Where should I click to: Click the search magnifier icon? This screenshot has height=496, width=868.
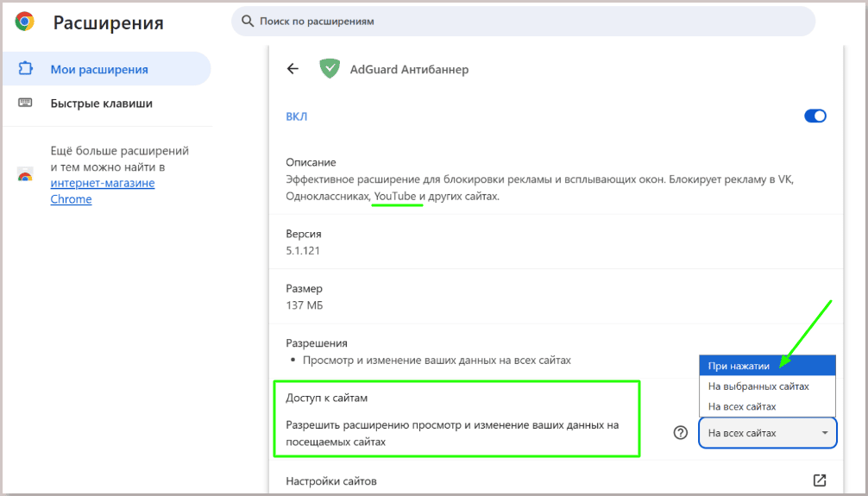click(248, 22)
